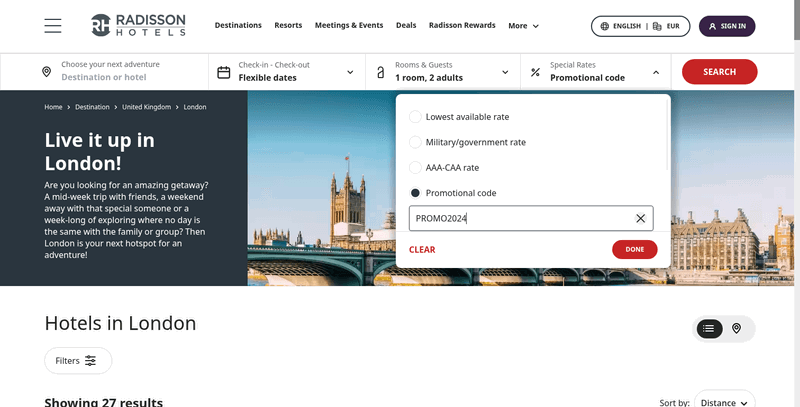Screen dimensions: 800x407
Task: Click the Hotels in London heading
Action: coord(120,323)
